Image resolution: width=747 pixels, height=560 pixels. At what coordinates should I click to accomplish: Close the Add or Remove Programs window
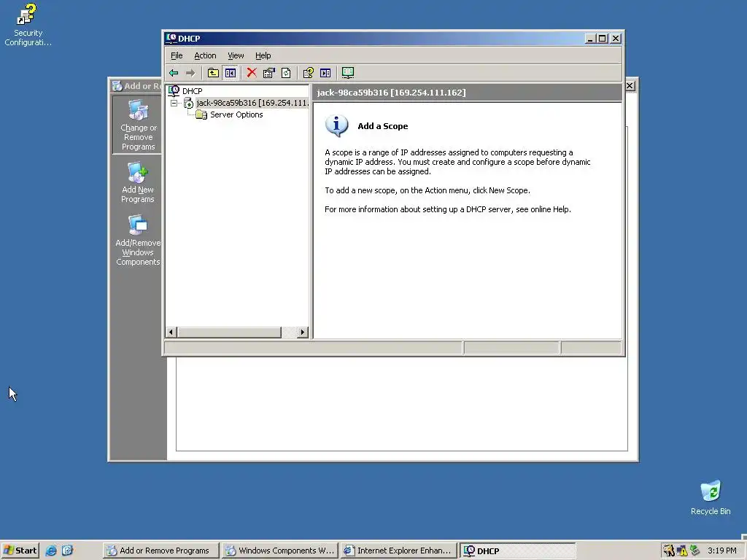tap(630, 86)
